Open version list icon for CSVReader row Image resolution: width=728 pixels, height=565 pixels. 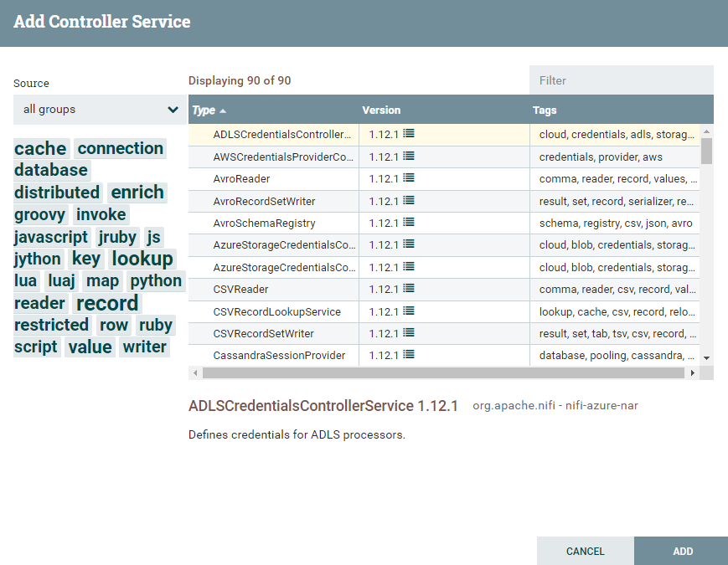(x=409, y=289)
